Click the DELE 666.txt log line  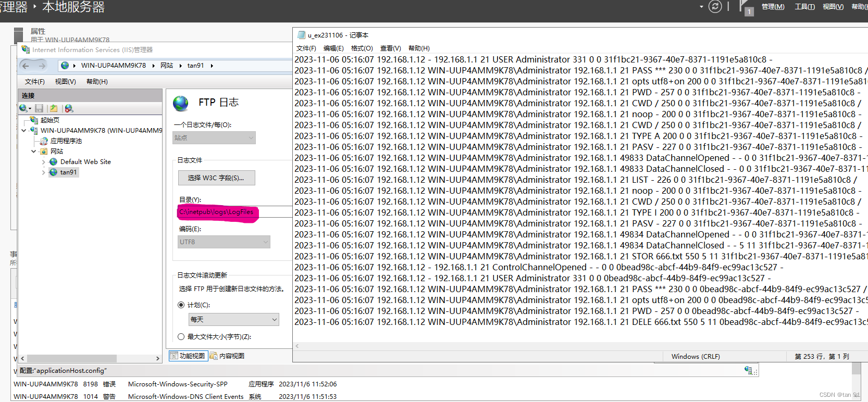pos(581,322)
